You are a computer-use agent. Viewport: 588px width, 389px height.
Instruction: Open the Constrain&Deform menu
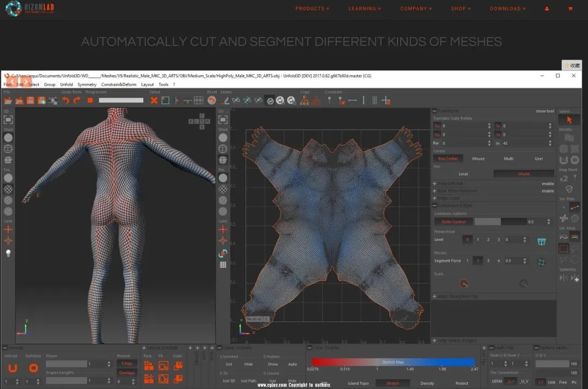click(x=119, y=84)
